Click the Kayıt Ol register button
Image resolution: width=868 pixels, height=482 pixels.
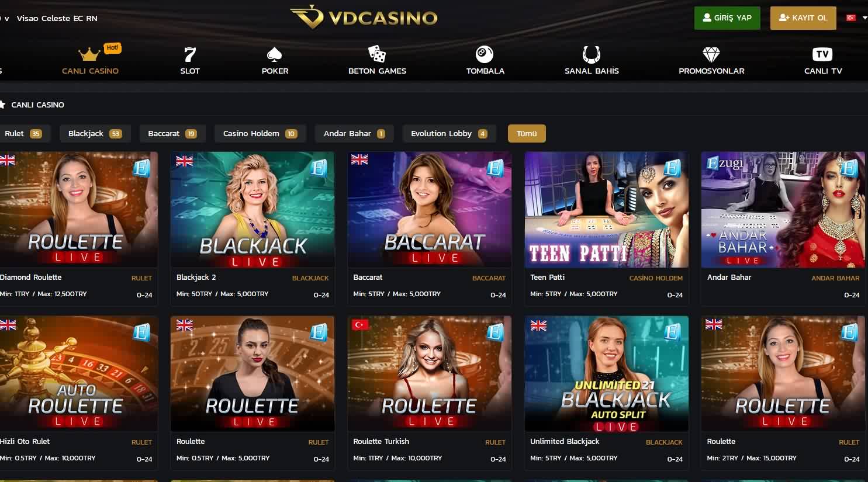[803, 18]
